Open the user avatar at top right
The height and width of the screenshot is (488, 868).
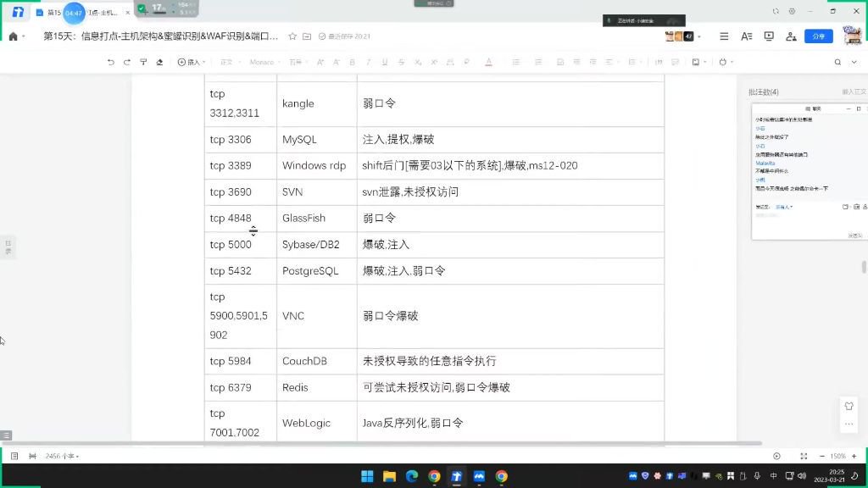coord(852,36)
